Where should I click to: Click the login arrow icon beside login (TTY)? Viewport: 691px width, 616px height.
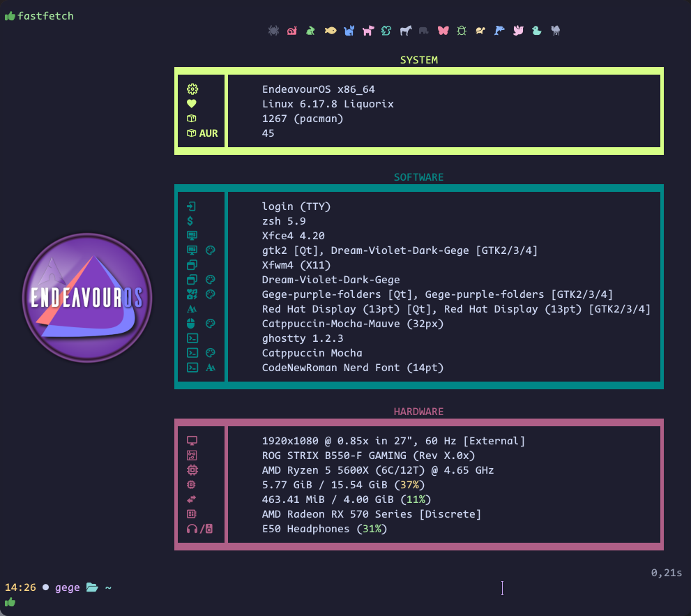(192, 206)
